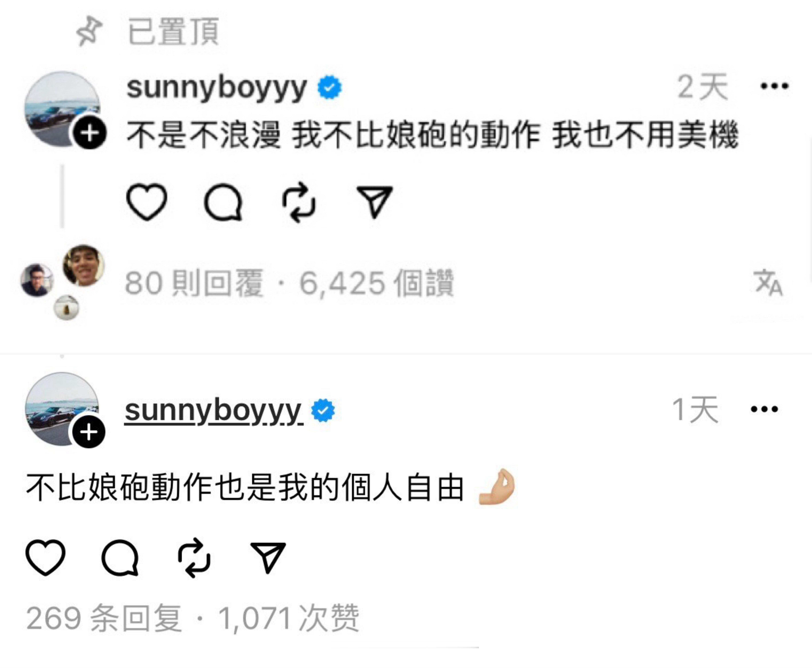Click the 已置頂 pin icon
The width and height of the screenshot is (812, 668).
tap(89, 31)
